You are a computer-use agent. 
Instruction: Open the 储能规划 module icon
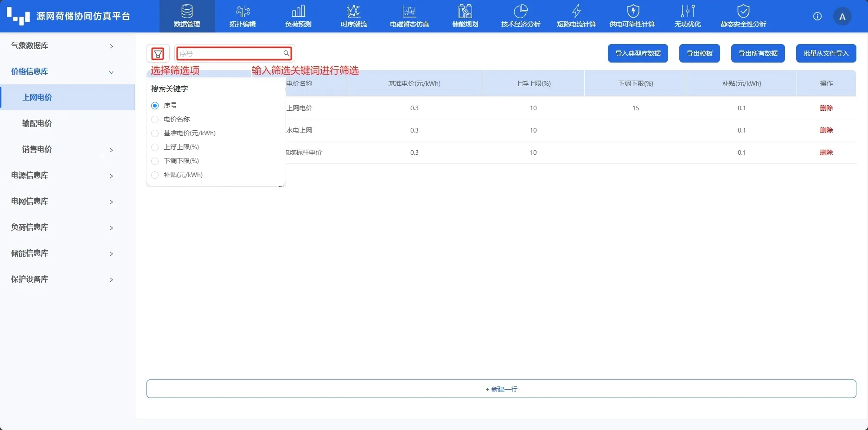point(465,11)
